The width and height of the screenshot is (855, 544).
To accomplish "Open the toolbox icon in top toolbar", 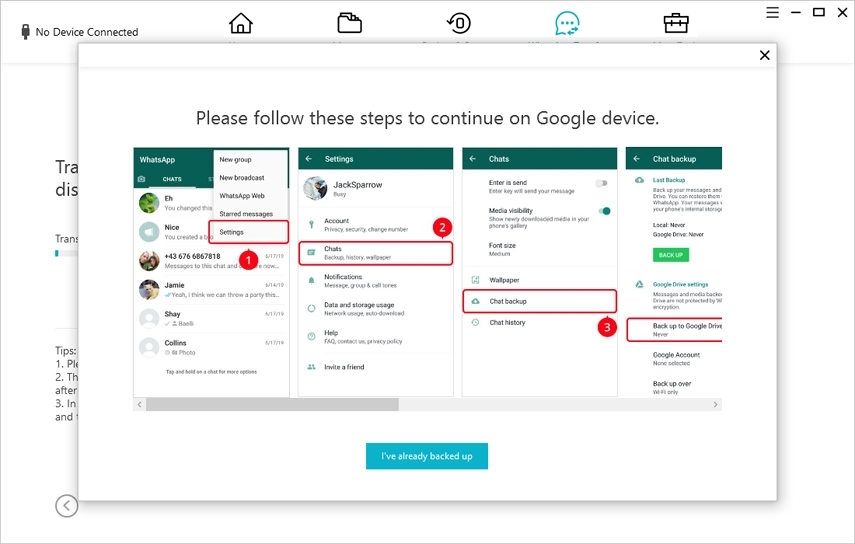I will click(676, 23).
